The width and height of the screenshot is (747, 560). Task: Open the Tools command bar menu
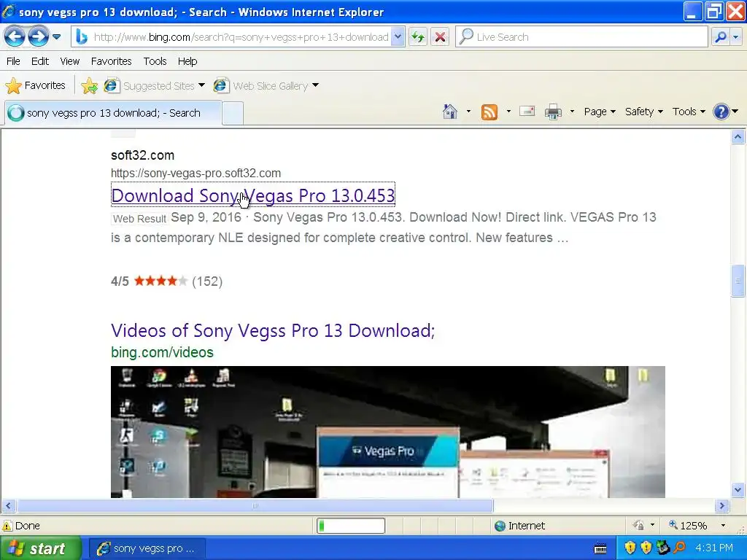pos(689,112)
